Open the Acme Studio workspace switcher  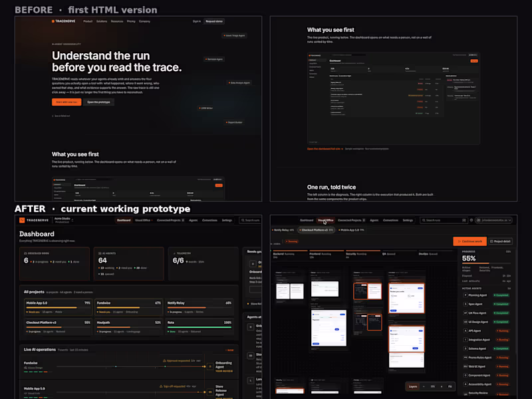tap(64, 220)
